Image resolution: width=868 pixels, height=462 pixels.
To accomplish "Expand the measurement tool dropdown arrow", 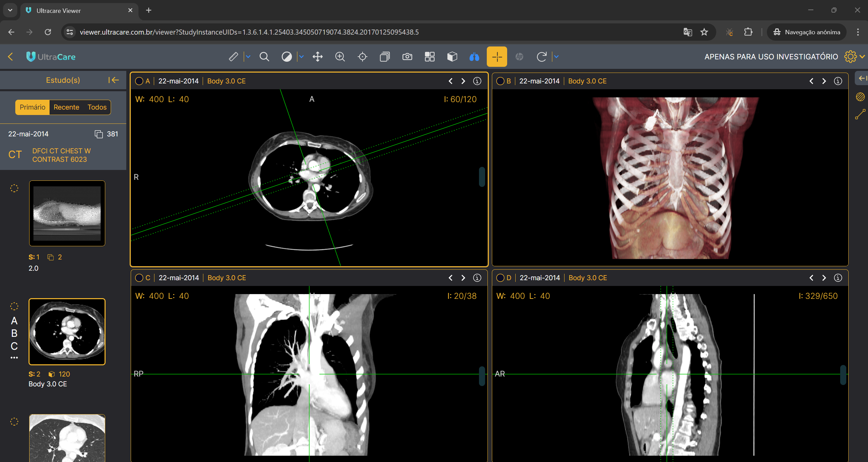I will click(x=248, y=57).
